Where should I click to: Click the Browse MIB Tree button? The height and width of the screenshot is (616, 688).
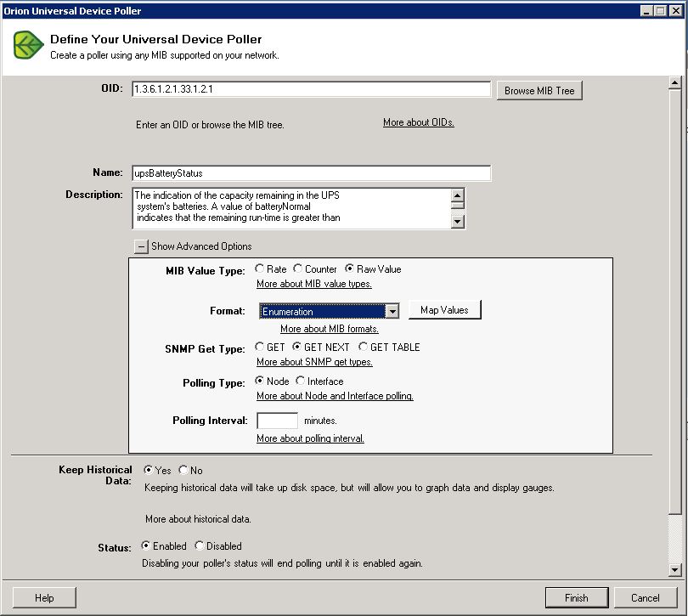tap(539, 90)
